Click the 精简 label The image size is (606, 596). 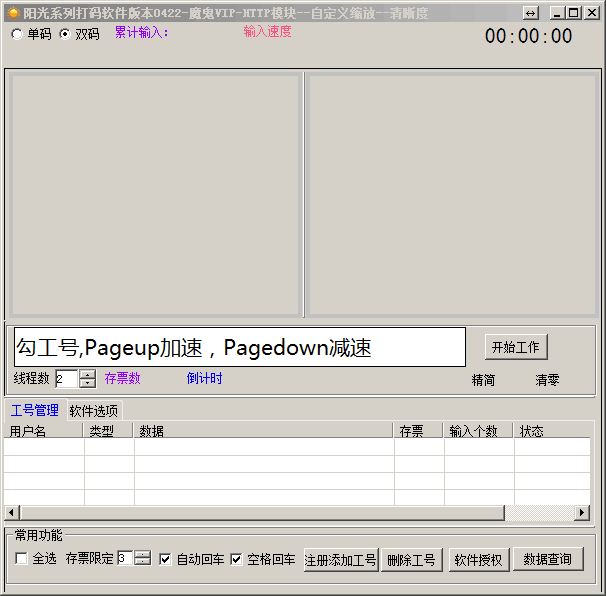coord(483,380)
